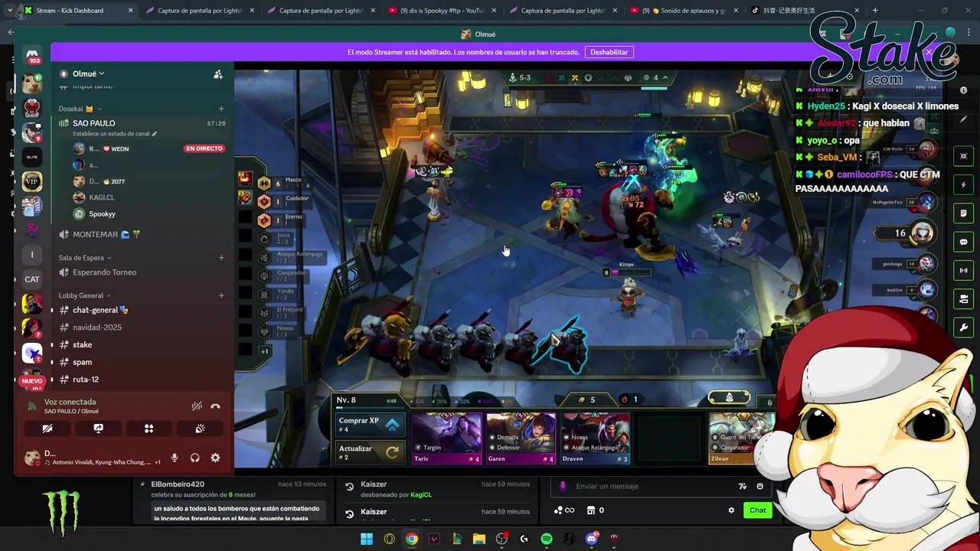Open the navidad-2025 text channel
The image size is (980, 551).
click(x=96, y=328)
